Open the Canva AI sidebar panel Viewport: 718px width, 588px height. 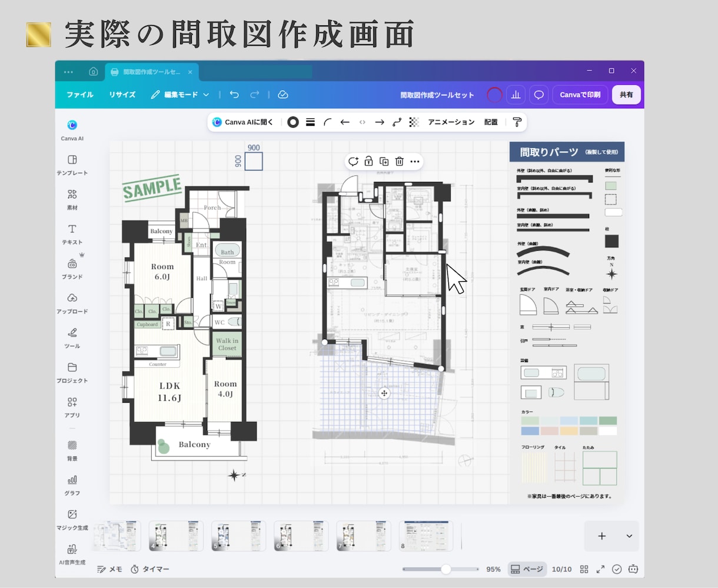tap(72, 130)
